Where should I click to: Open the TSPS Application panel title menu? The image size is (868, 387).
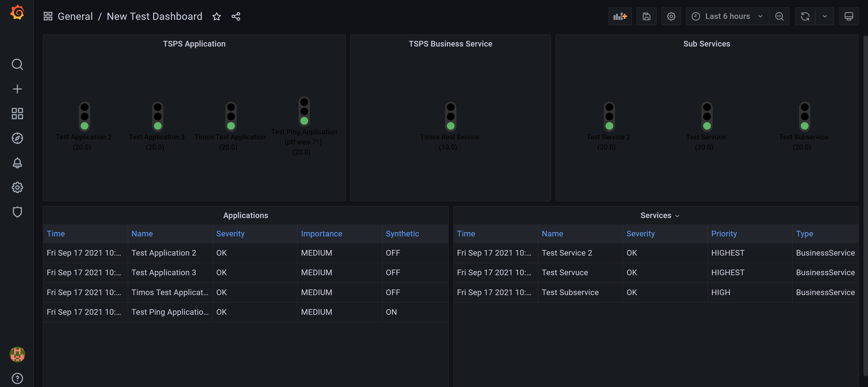pyautogui.click(x=194, y=44)
